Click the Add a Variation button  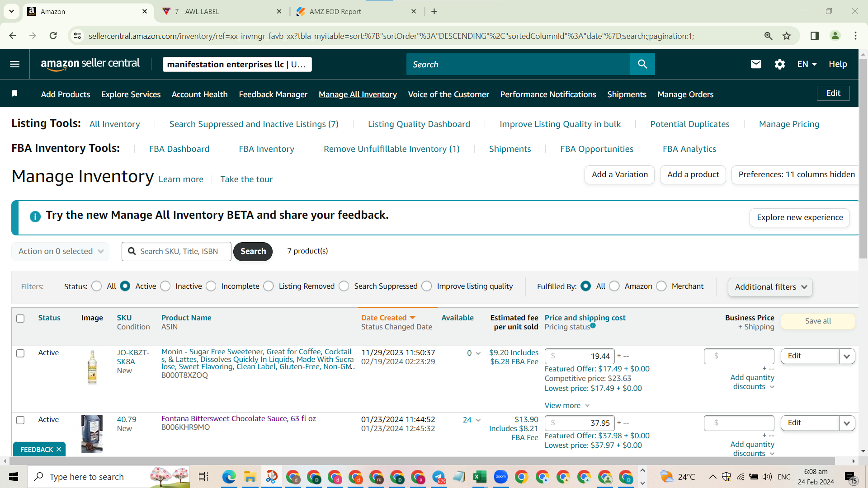(x=619, y=174)
